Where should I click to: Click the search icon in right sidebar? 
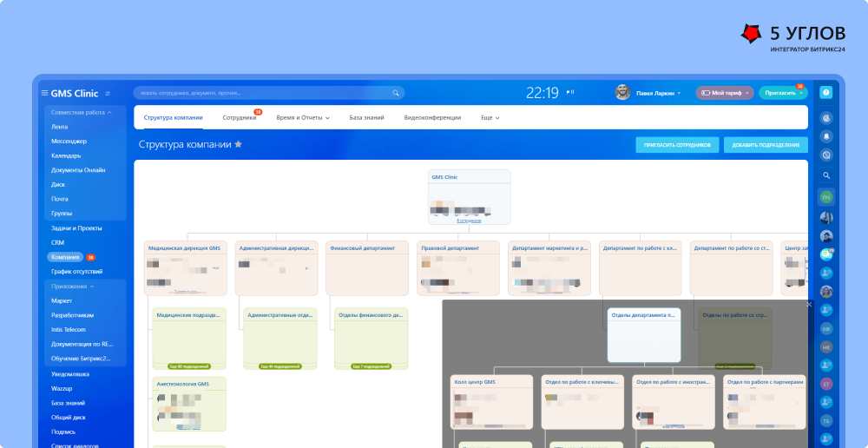pos(826,175)
